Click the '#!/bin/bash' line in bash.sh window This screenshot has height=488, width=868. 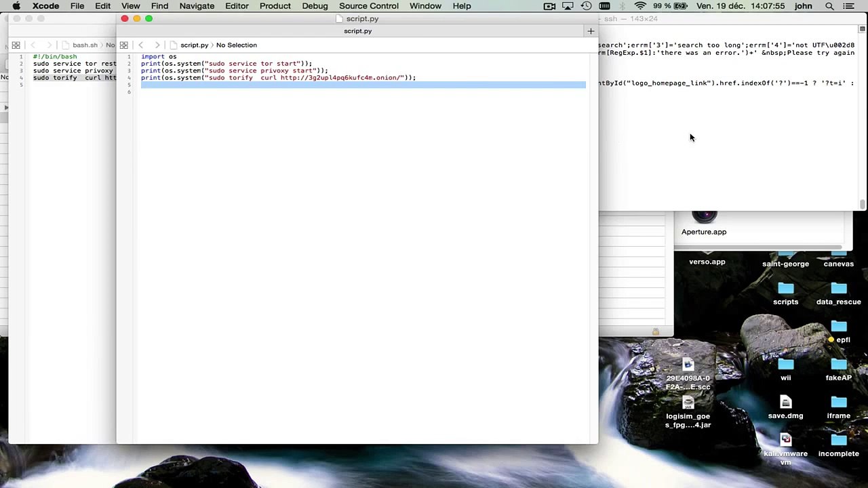coord(55,56)
